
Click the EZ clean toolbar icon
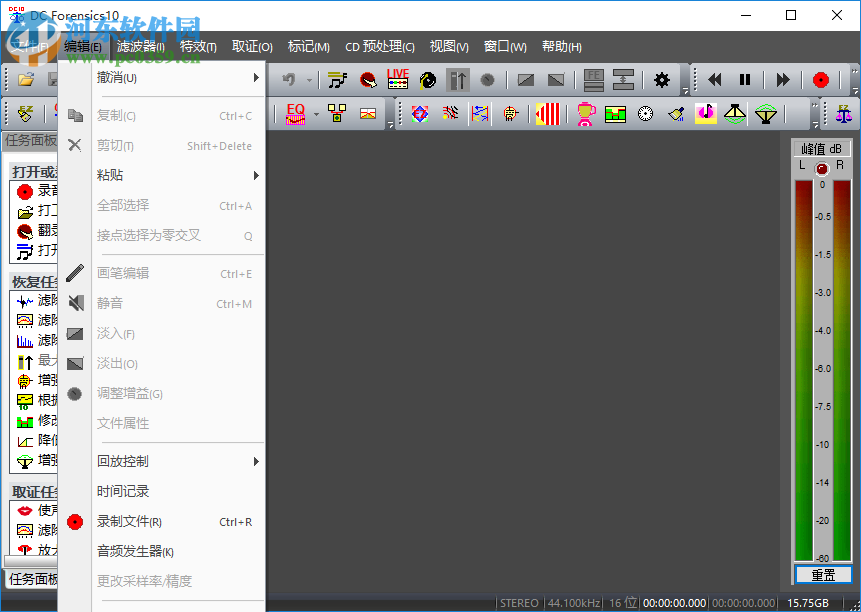click(x=25, y=114)
